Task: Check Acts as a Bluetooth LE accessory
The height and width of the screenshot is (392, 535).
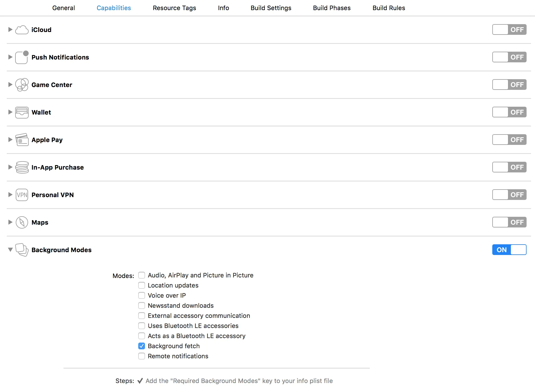Action: coord(142,336)
